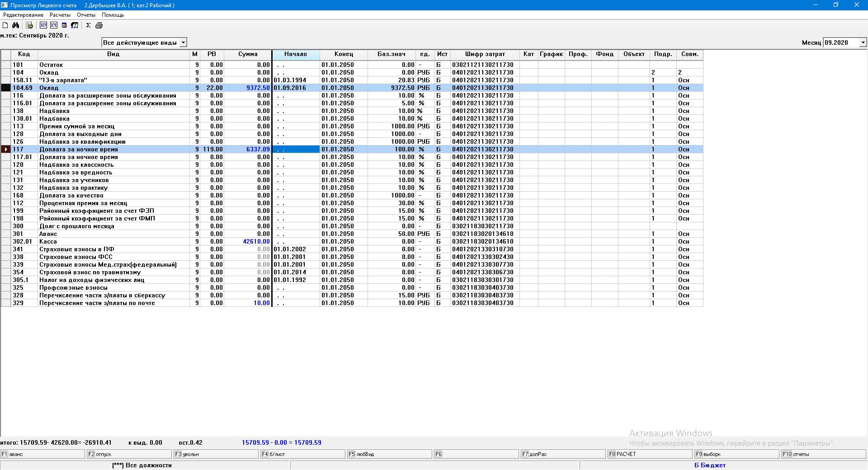Select the Страховые взносы в ПФ row
The image size is (868, 470).
click(x=352, y=249)
